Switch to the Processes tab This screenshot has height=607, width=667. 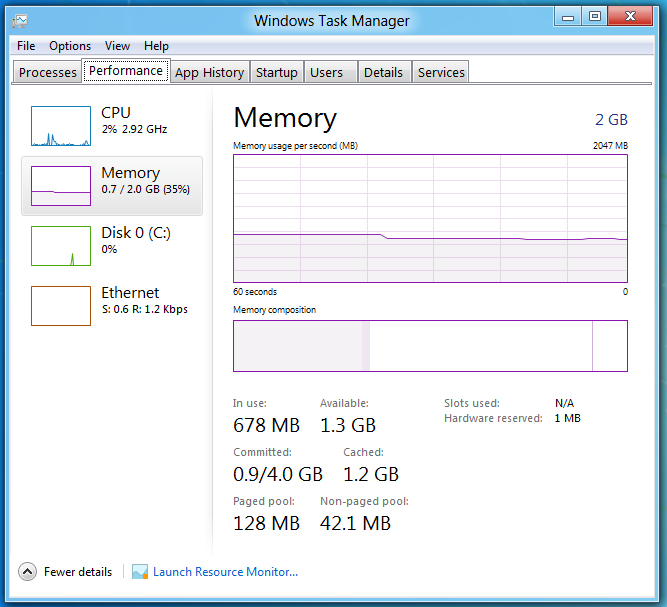tap(48, 72)
